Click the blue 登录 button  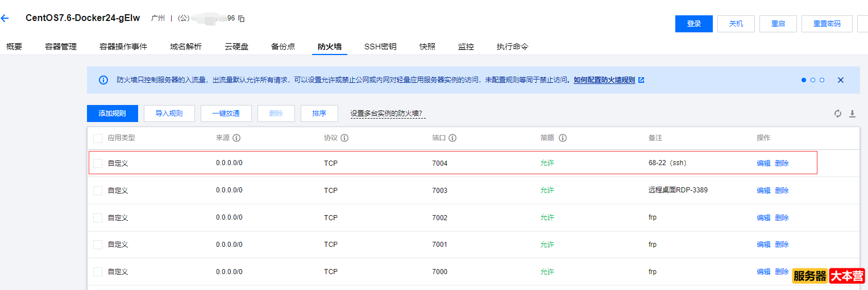694,24
